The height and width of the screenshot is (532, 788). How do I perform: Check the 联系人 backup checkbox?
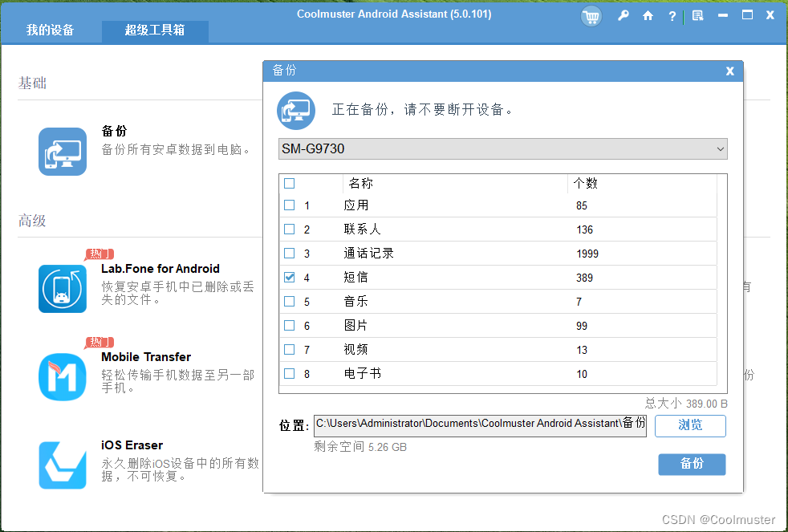(x=290, y=229)
